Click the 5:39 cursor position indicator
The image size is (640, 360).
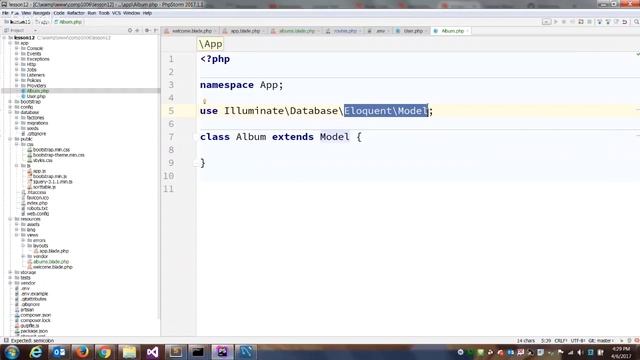546,340
